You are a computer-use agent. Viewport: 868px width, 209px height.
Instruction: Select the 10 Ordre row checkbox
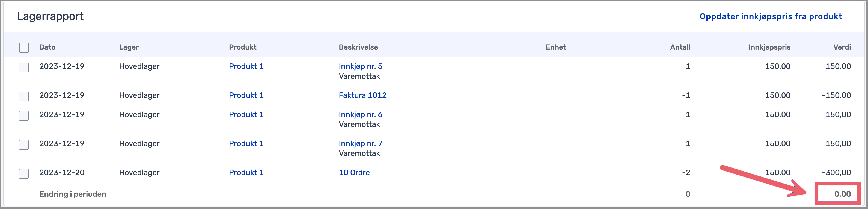pos(24,173)
